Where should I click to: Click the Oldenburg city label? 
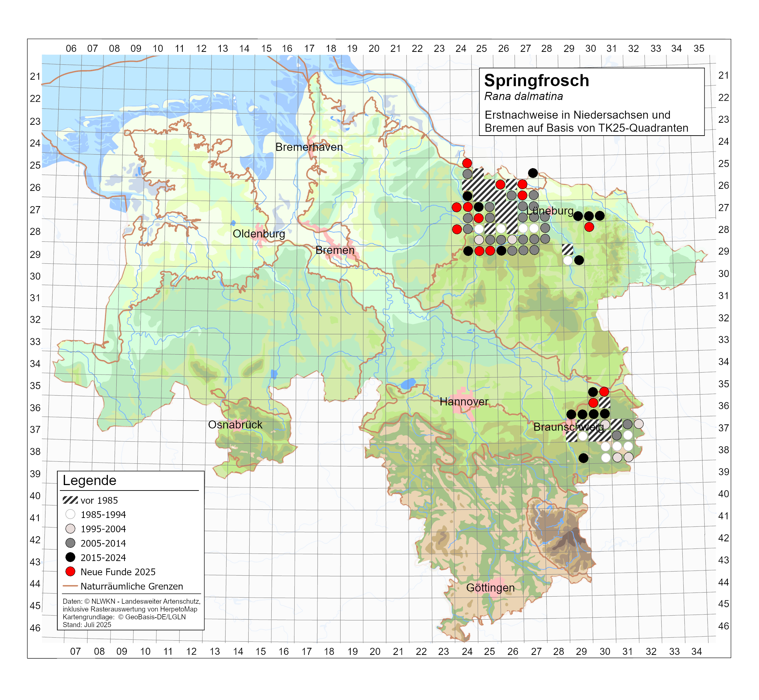[x=259, y=234]
